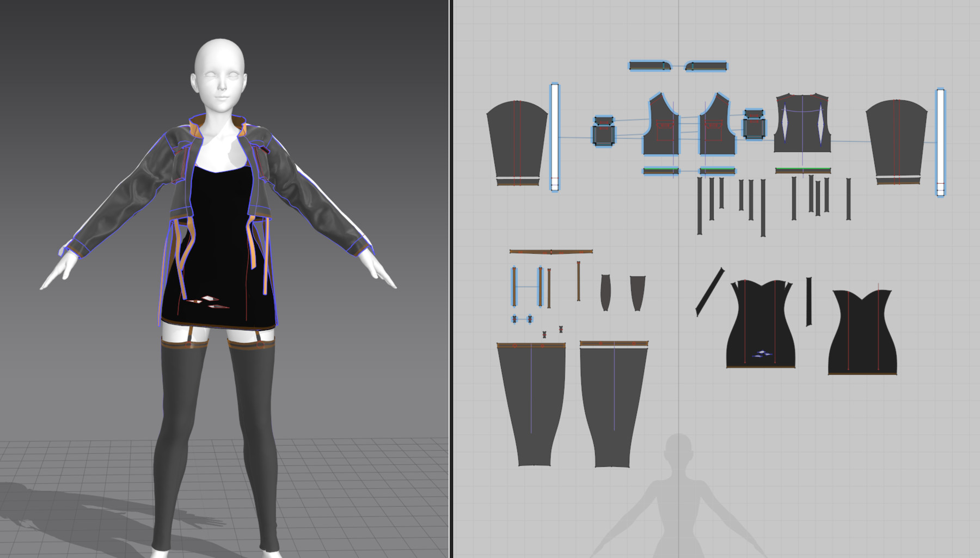Select the left collar pattern at top

click(648, 65)
